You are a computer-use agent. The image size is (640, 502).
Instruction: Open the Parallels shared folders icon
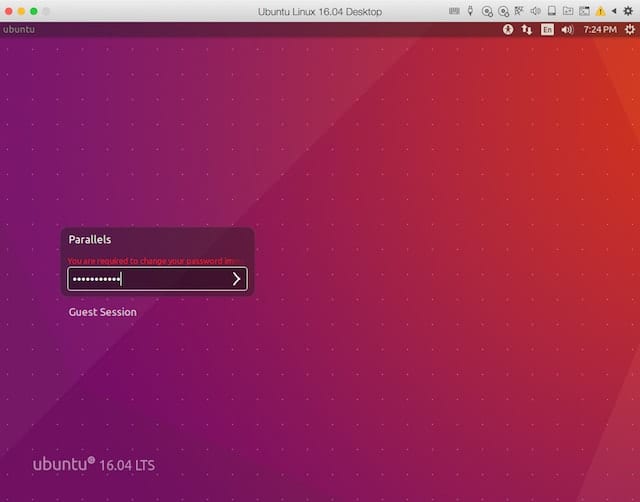(567, 11)
